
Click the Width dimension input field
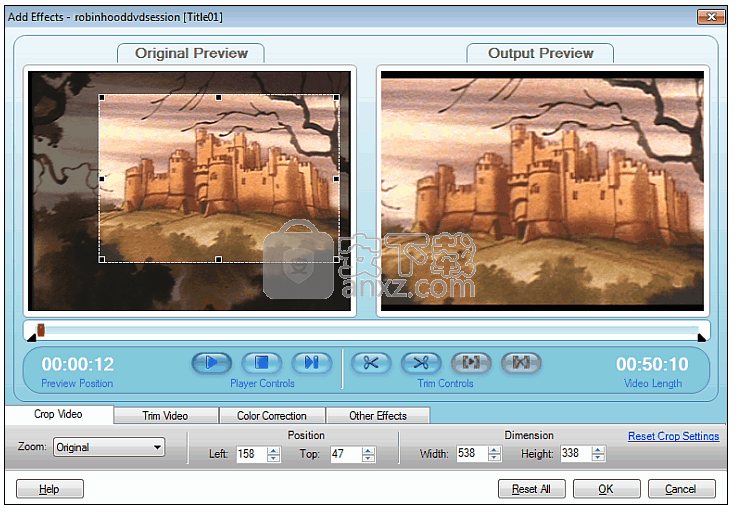[x=472, y=453]
